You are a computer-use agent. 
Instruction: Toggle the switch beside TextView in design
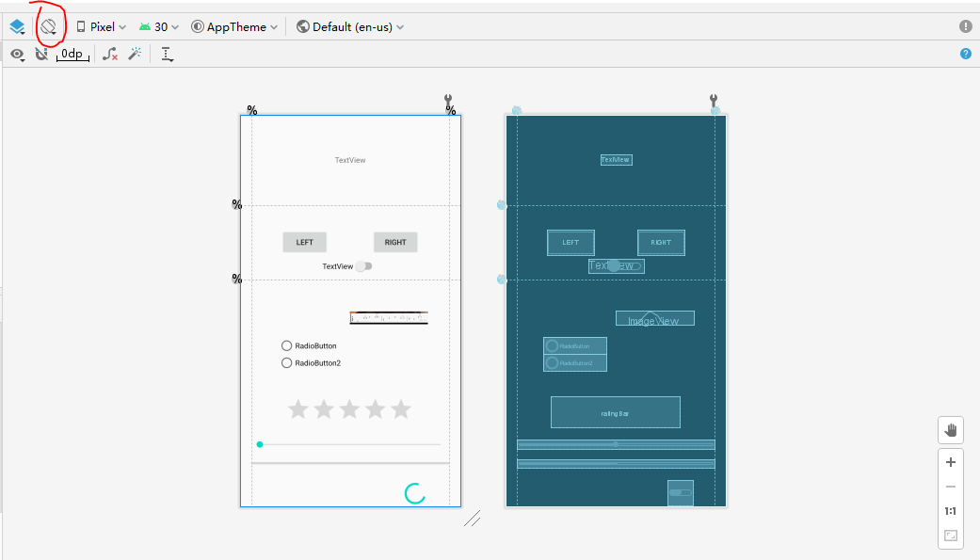coord(364,266)
